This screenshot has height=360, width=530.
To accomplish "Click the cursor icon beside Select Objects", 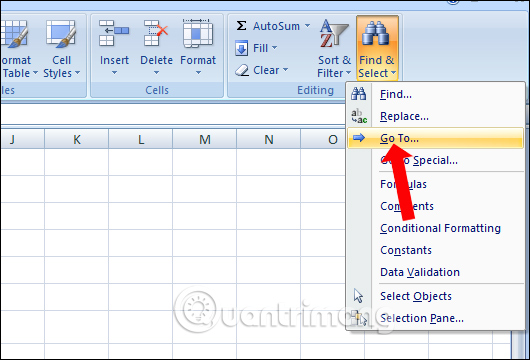I will click(x=358, y=296).
